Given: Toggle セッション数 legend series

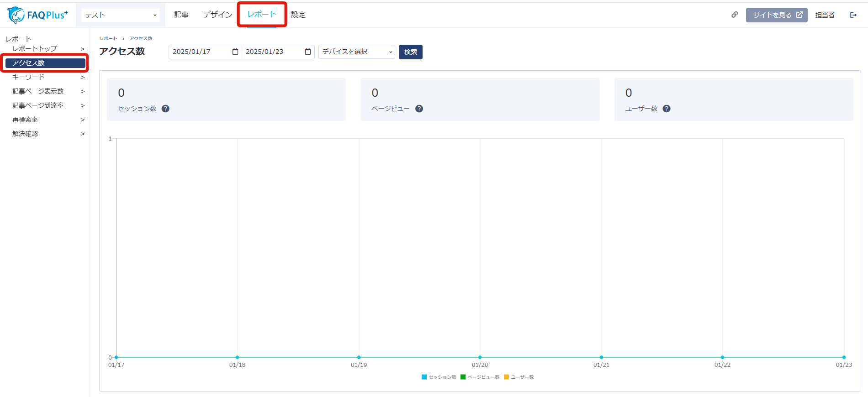Looking at the screenshot, I should coord(439,377).
